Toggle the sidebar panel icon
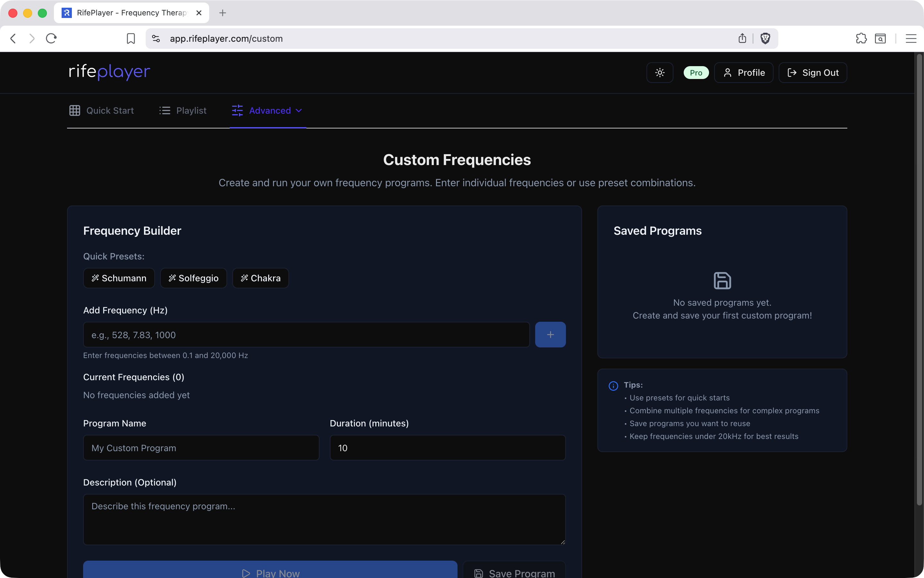Image resolution: width=924 pixels, height=578 pixels. [x=880, y=39]
